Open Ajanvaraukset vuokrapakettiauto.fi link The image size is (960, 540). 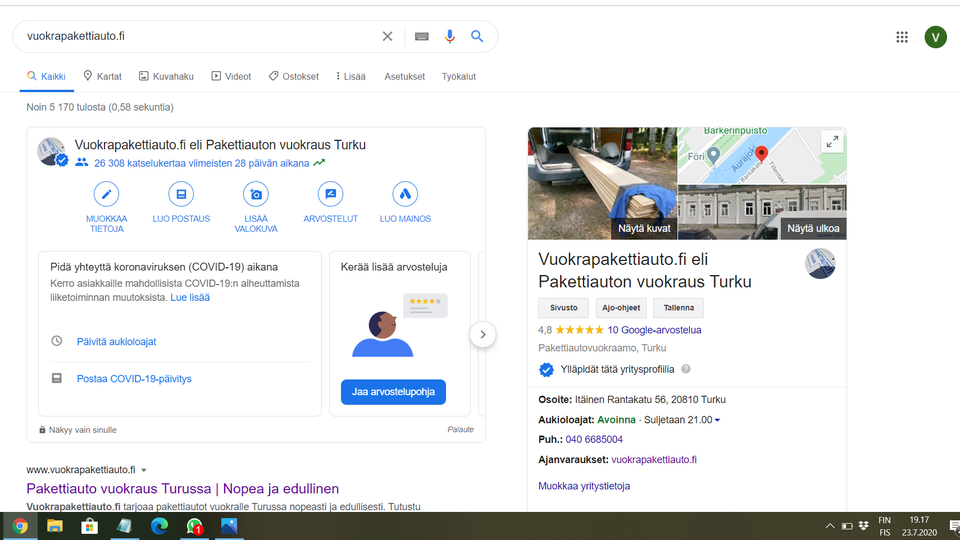[x=654, y=460]
